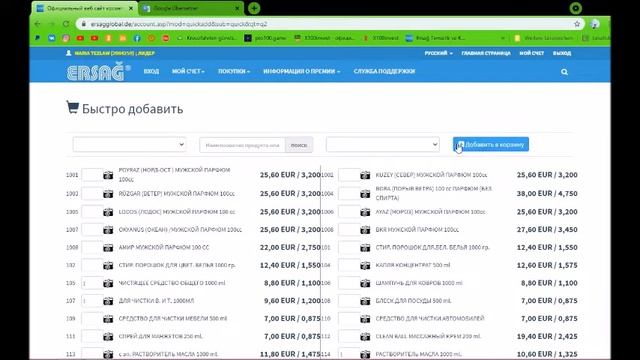Go back with the browser arrow
Viewport: 640px width, 360px height.
point(38,24)
